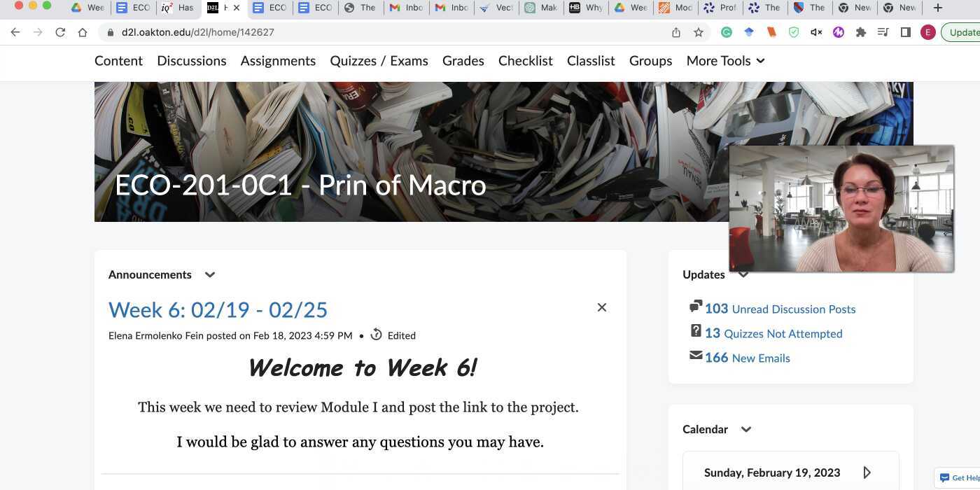
Task: Open the browser side panel icon
Action: coord(905,31)
